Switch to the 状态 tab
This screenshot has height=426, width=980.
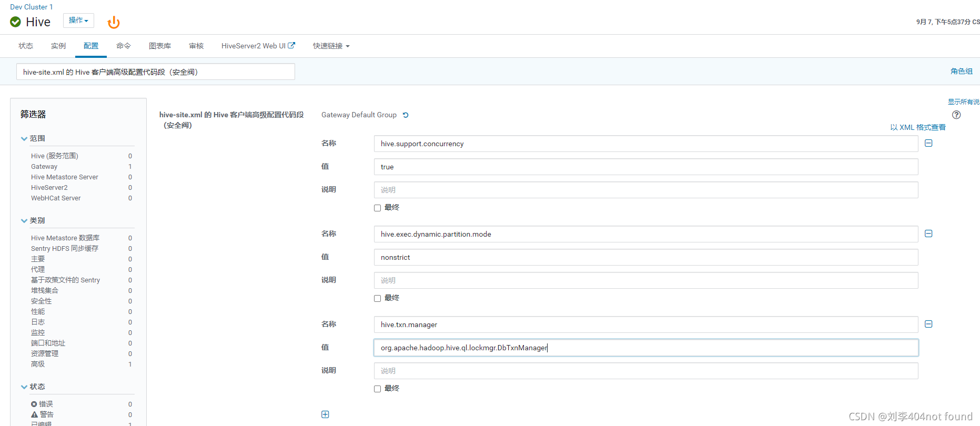point(26,46)
